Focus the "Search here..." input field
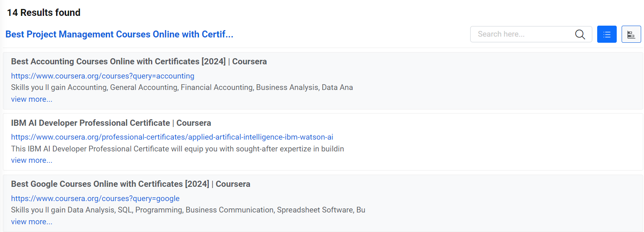The image size is (644, 232). click(523, 34)
